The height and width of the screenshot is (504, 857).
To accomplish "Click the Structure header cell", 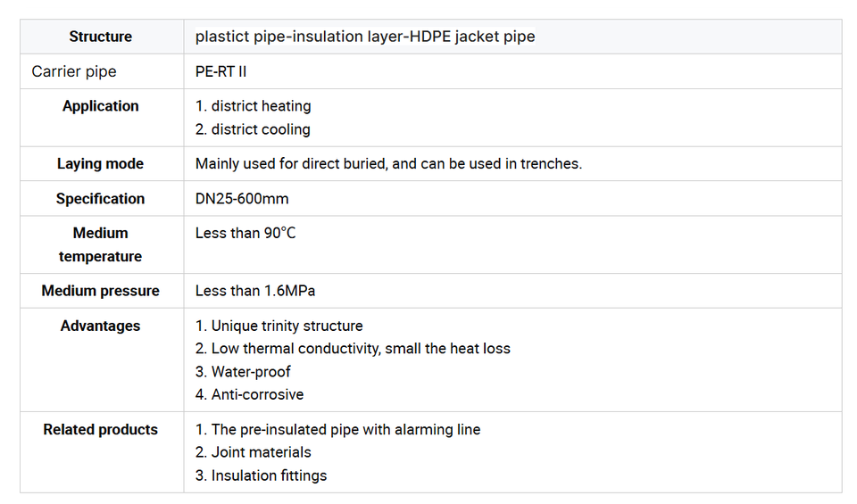I will (101, 37).
